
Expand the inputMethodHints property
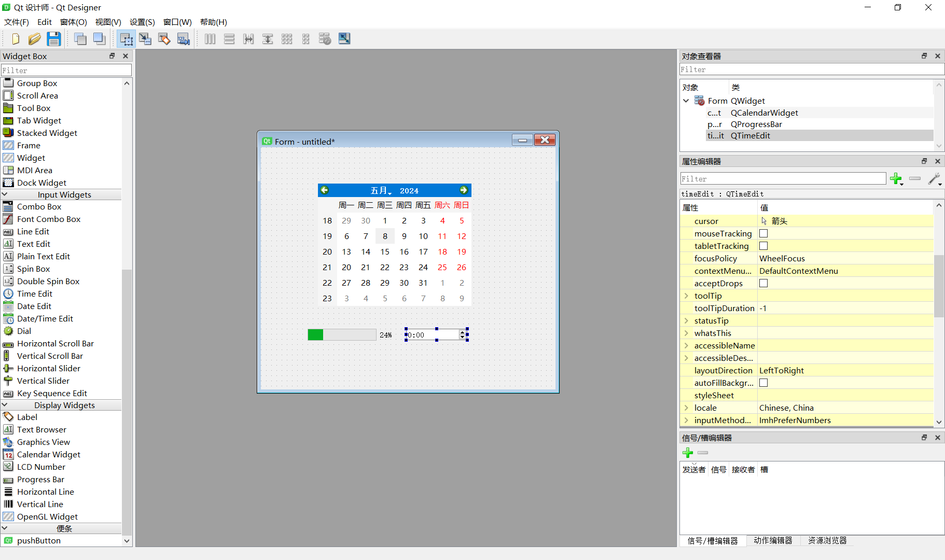686,421
